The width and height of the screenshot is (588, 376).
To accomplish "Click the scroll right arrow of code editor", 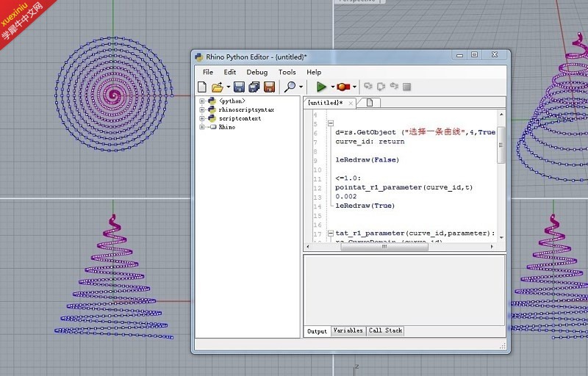I will pos(492,247).
